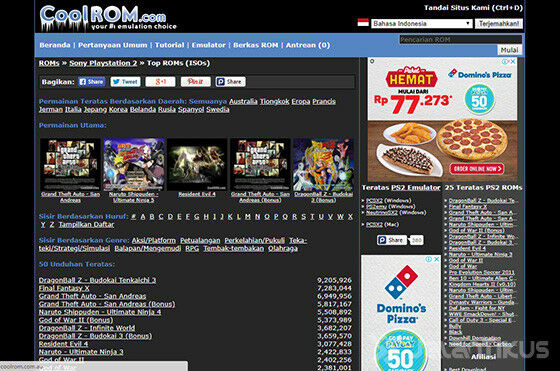Open ad info icon on HEMAT ad
This screenshot has height=371, width=560.
[x=505, y=61]
